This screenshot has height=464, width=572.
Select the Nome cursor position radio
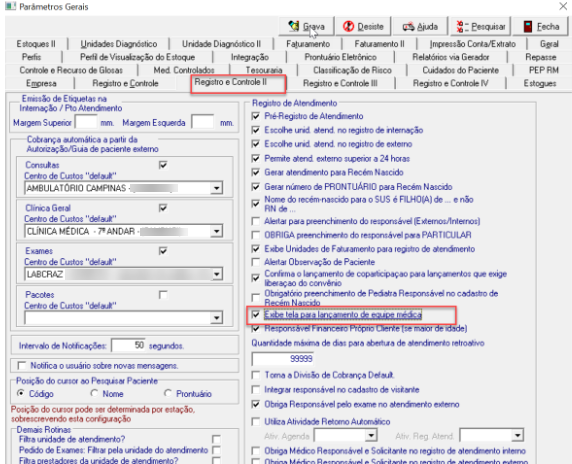coord(95,393)
